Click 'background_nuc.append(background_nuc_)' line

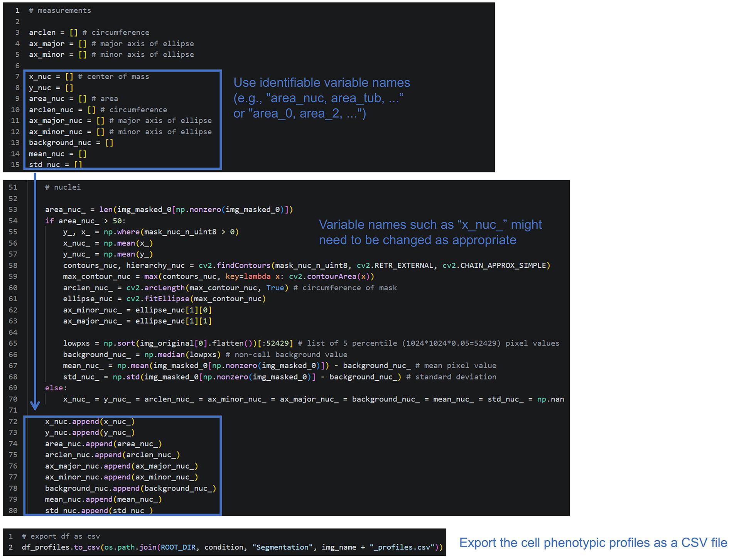click(130, 489)
